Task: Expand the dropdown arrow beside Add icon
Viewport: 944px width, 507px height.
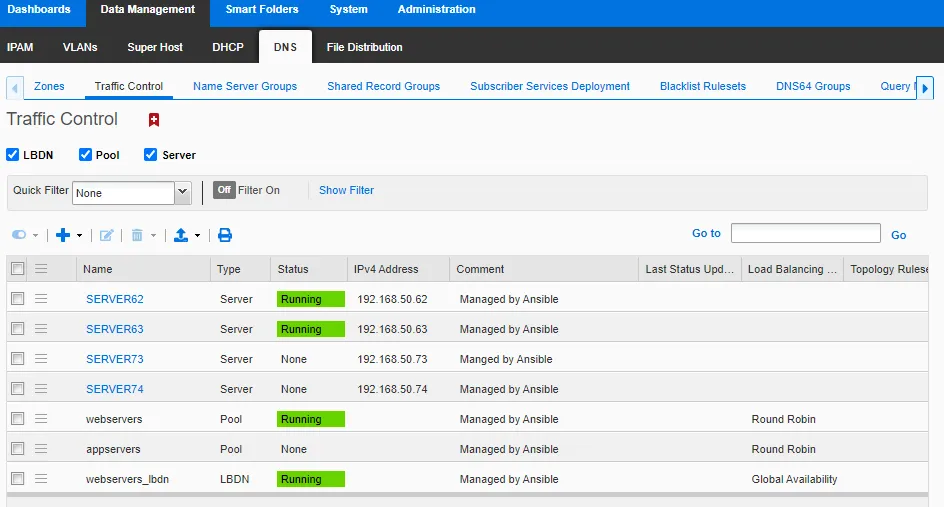Action: pos(80,236)
